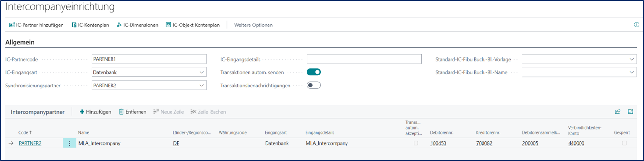Check the Gesperrt checkbox for PARTNER2
This screenshot has height=161, width=644.
point(624,143)
